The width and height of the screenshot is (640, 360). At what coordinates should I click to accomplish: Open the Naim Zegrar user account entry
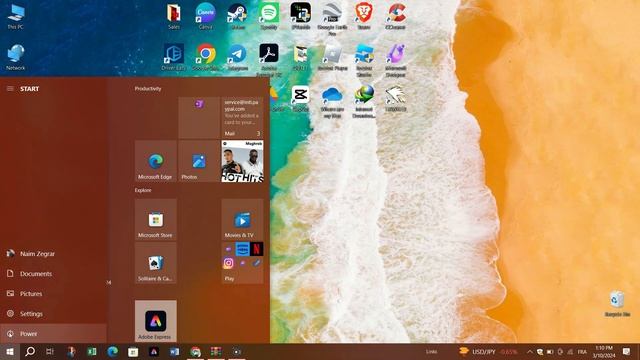point(53,254)
